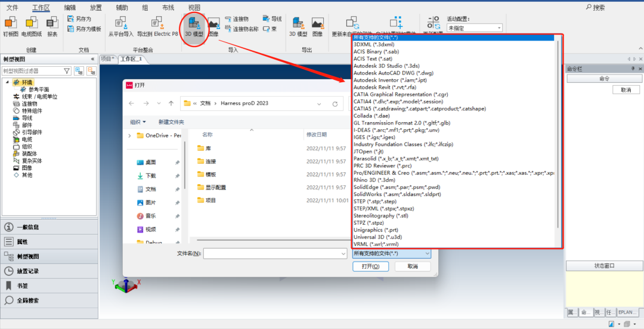Click 新建文件夹 in the dialog
644x329 pixels.
(x=171, y=122)
